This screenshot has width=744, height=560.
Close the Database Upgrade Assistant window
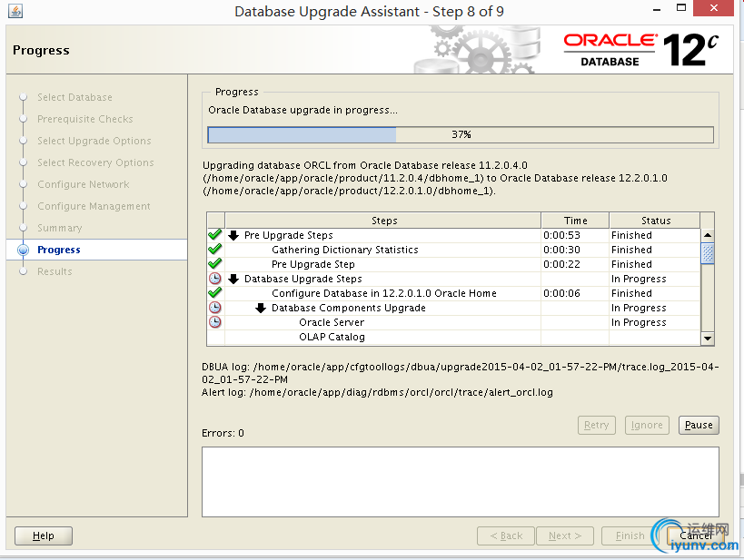click(714, 8)
